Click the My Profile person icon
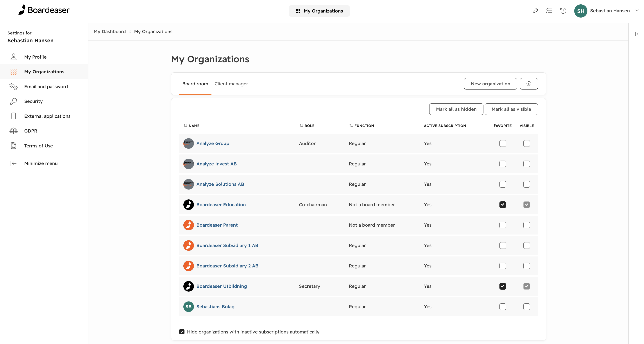The image size is (644, 344). pos(14,57)
